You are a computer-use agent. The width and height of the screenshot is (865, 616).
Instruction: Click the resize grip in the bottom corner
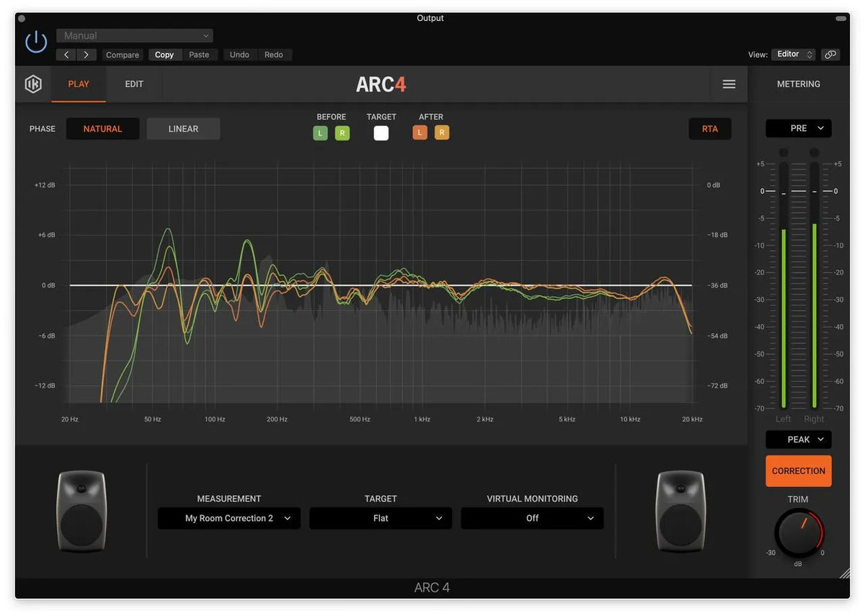pyautogui.click(x=845, y=572)
